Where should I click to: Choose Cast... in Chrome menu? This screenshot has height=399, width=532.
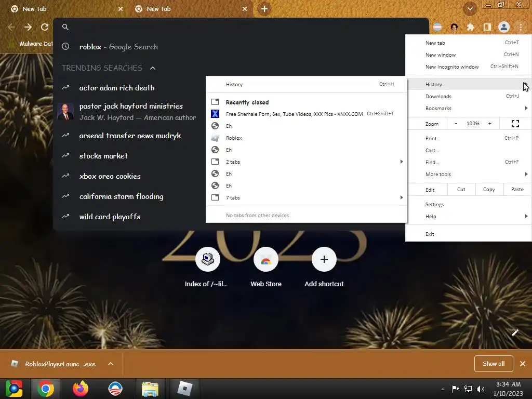pos(469,150)
